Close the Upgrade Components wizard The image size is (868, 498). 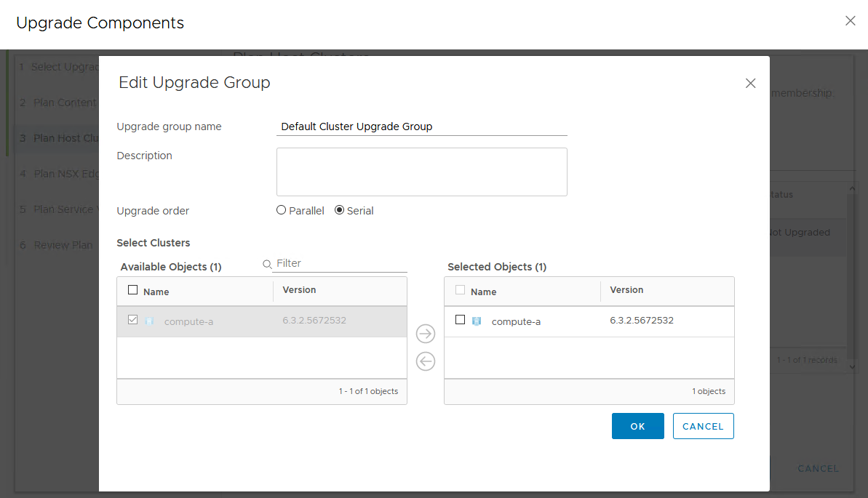pos(850,21)
